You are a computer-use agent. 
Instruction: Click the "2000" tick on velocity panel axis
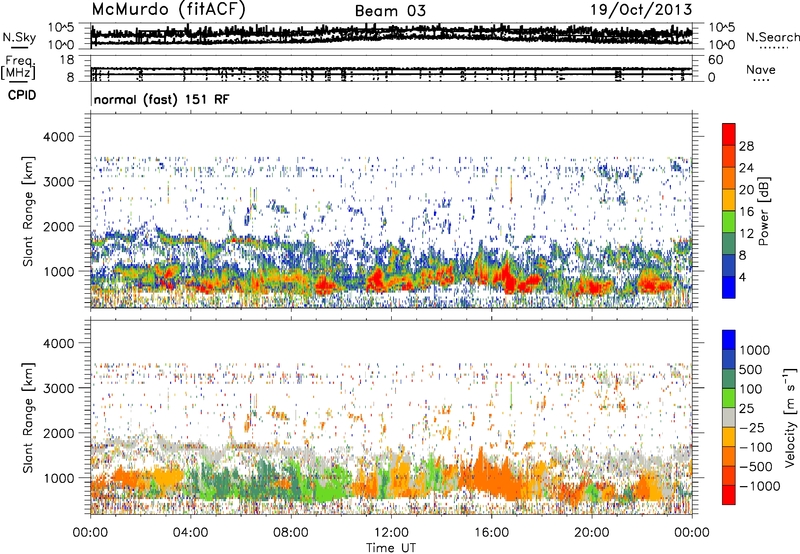[59, 433]
